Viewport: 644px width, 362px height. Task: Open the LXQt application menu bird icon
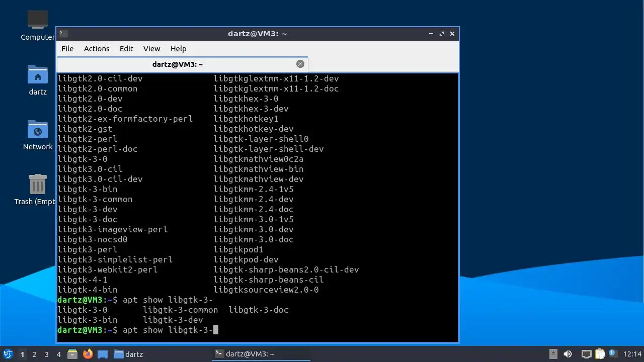[x=8, y=354]
